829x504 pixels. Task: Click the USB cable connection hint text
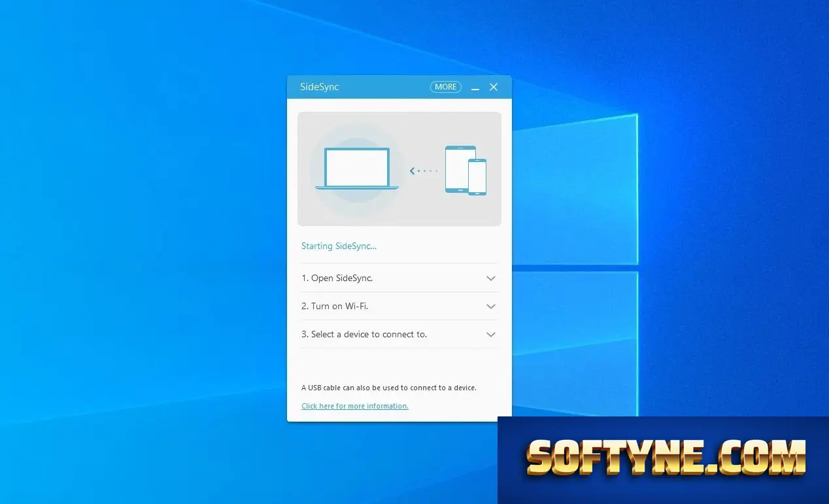pos(389,388)
